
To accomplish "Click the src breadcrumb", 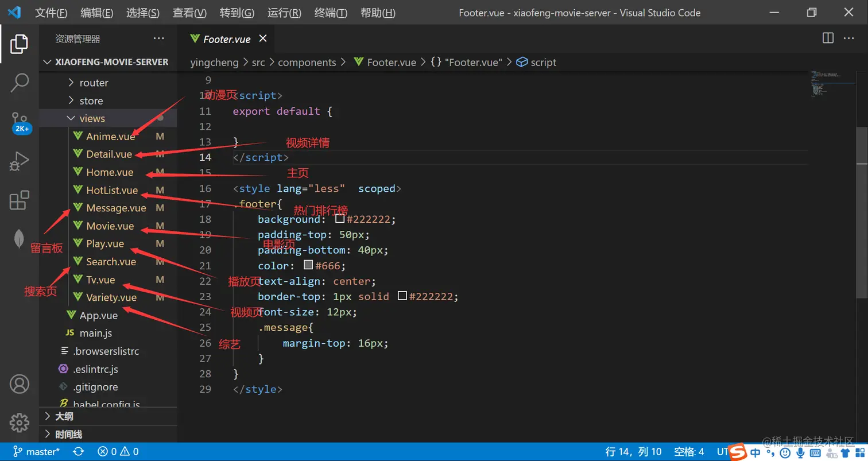I will coord(258,62).
